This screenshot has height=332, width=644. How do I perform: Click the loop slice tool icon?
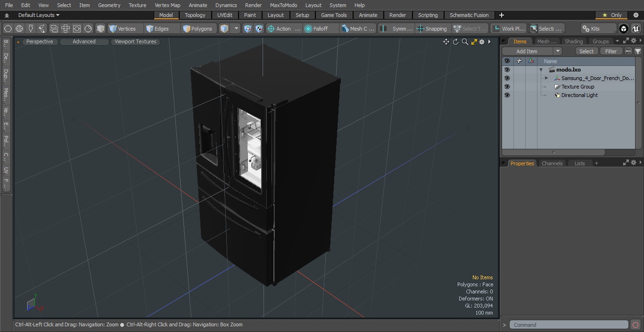tap(54, 29)
